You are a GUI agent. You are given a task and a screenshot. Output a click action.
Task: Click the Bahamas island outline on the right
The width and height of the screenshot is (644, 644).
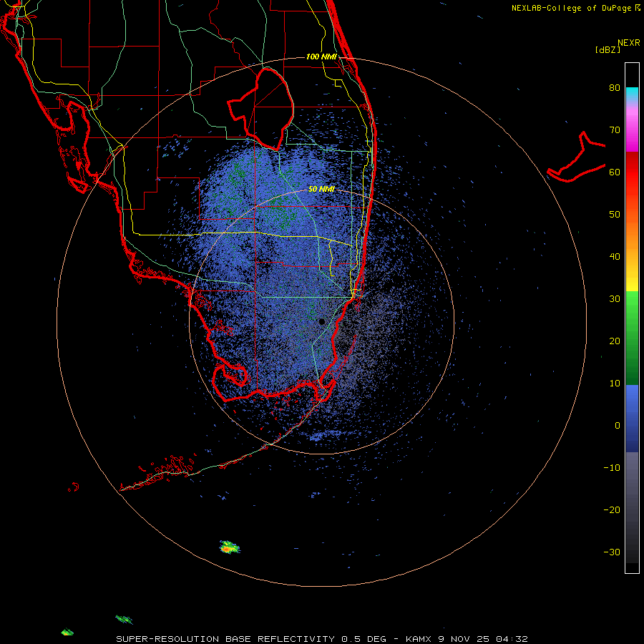click(577, 158)
